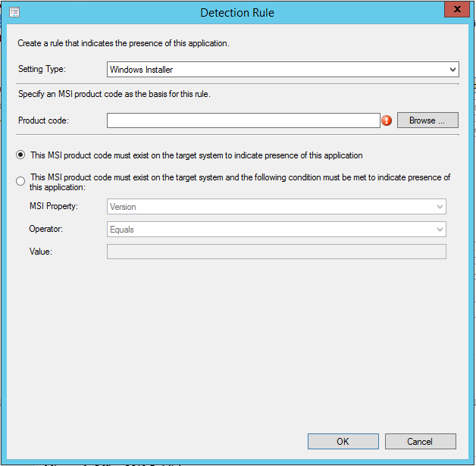Image resolution: width=476 pixels, height=466 pixels.
Task: Click the arrow of Windows Installer combo box
Action: point(453,70)
